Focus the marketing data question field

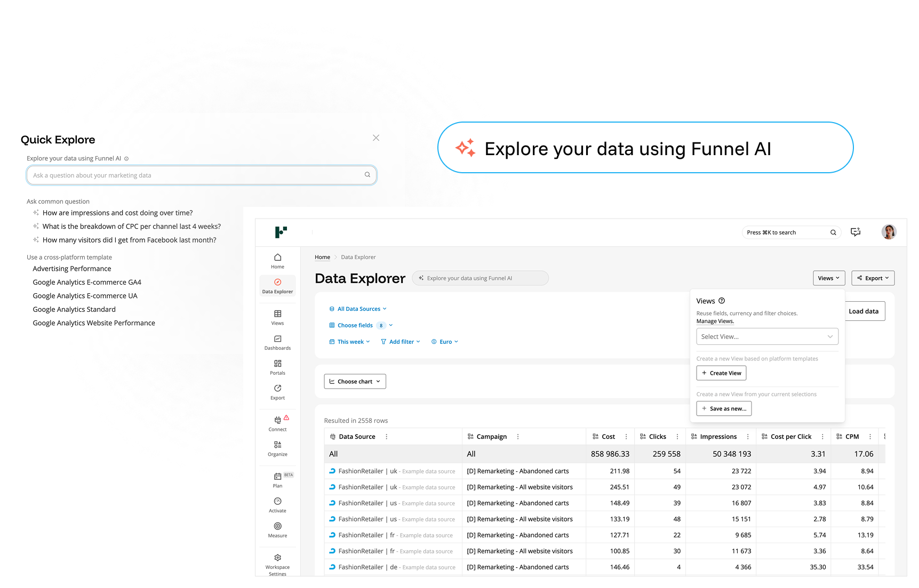(202, 175)
